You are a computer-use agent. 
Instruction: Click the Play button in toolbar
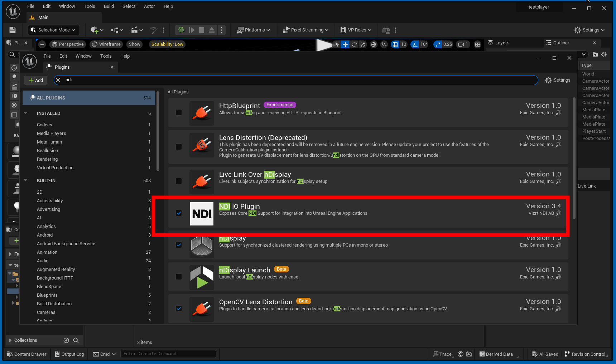192,30
